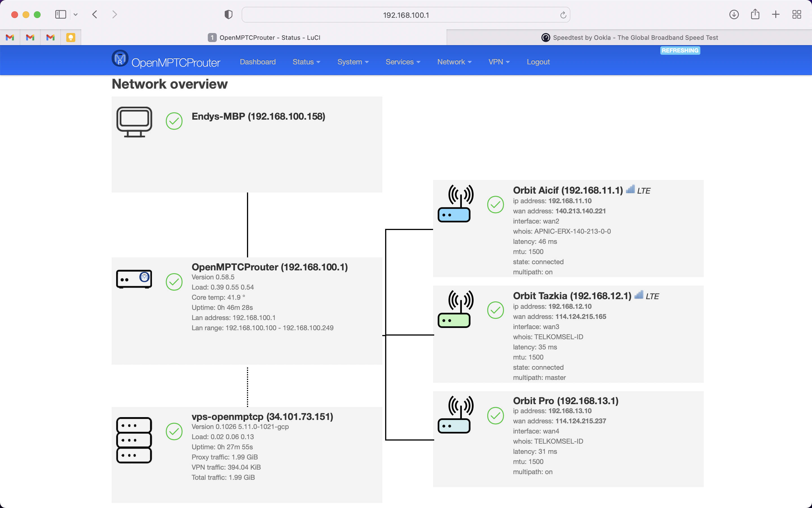Screen dimensions: 812x508
Task: Click the green checkmark beside OpenMPTCProuter (192.168.100.1)
Action: click(174, 282)
